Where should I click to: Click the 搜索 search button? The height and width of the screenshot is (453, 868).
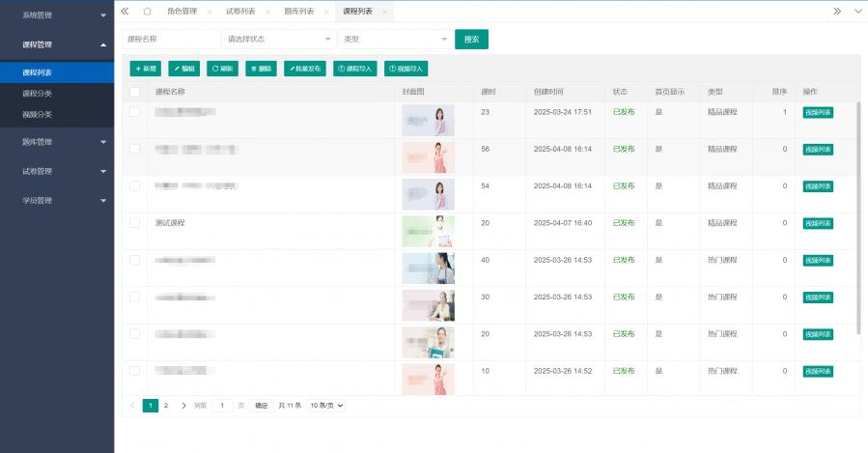click(471, 39)
